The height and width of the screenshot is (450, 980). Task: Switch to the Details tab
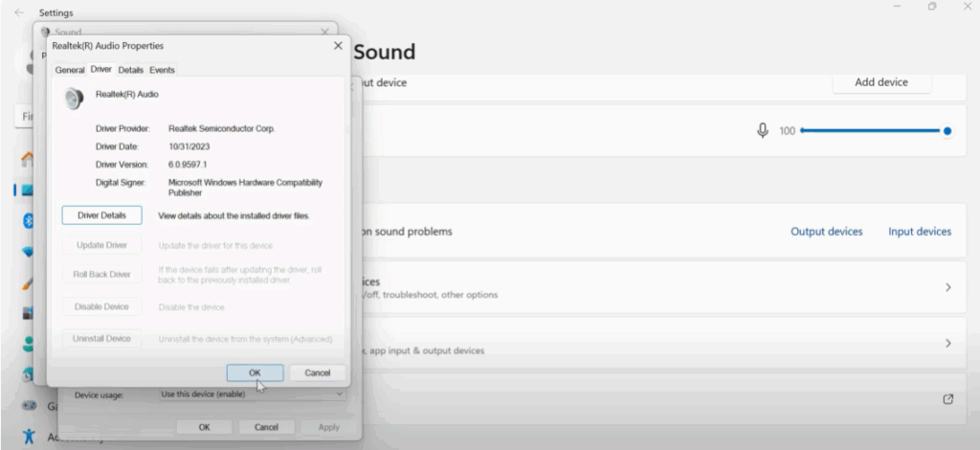coord(130,70)
